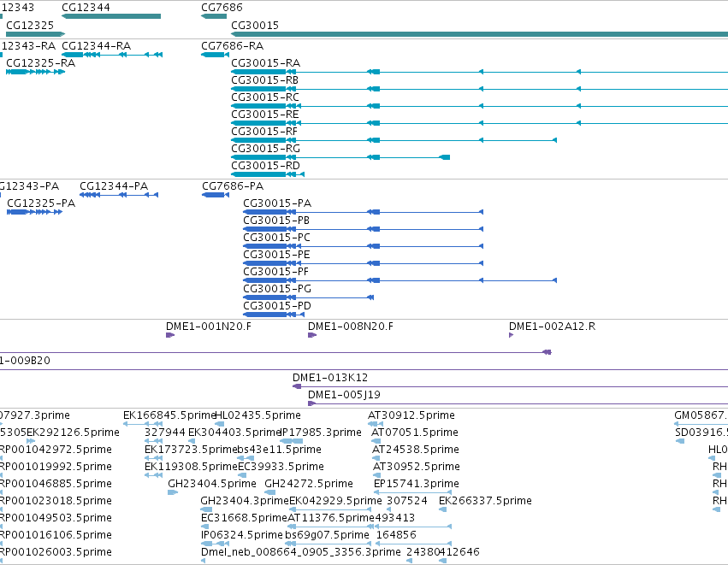Click EST EC39933.5prime

[x=281, y=467]
